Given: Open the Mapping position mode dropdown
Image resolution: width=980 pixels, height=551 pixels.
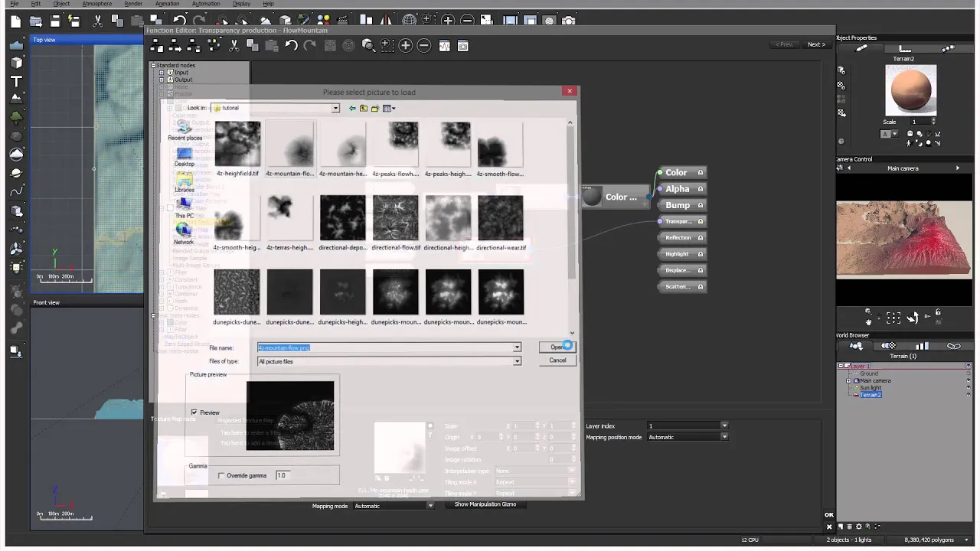Looking at the screenshot, I should [724, 437].
